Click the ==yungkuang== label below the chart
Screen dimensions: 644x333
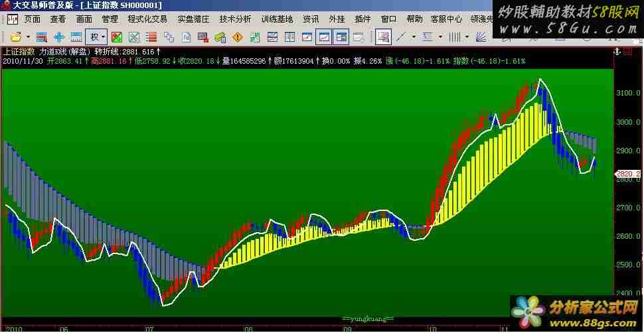coord(368,318)
